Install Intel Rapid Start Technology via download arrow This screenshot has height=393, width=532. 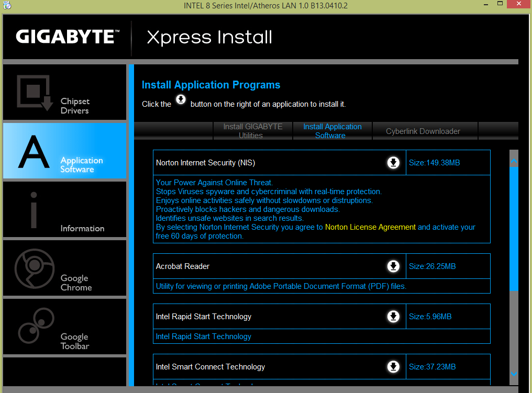coord(393,317)
